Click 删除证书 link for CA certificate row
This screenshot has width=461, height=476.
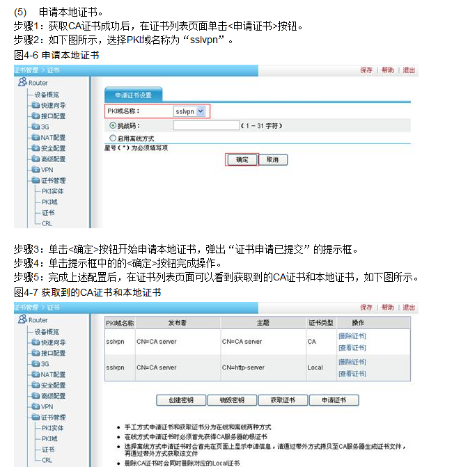pos(352,335)
